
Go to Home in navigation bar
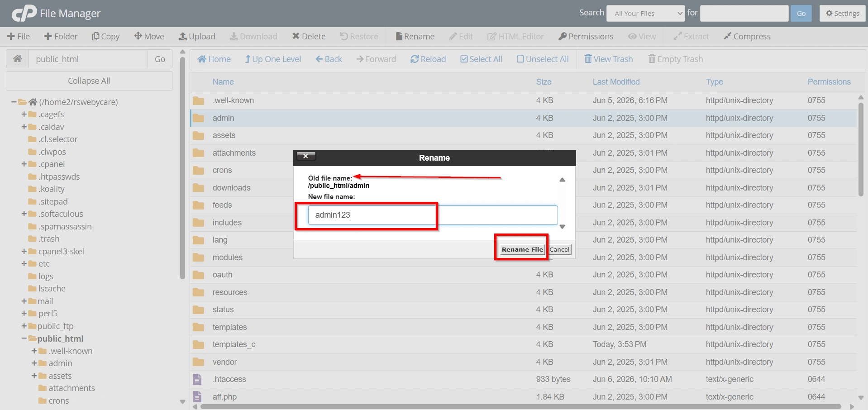coord(214,59)
